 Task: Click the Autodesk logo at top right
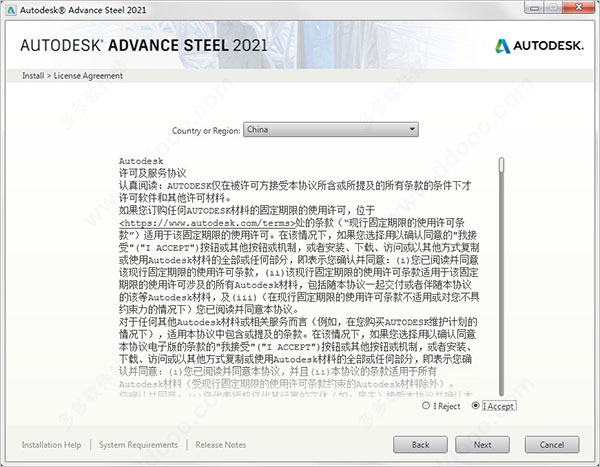[540, 46]
